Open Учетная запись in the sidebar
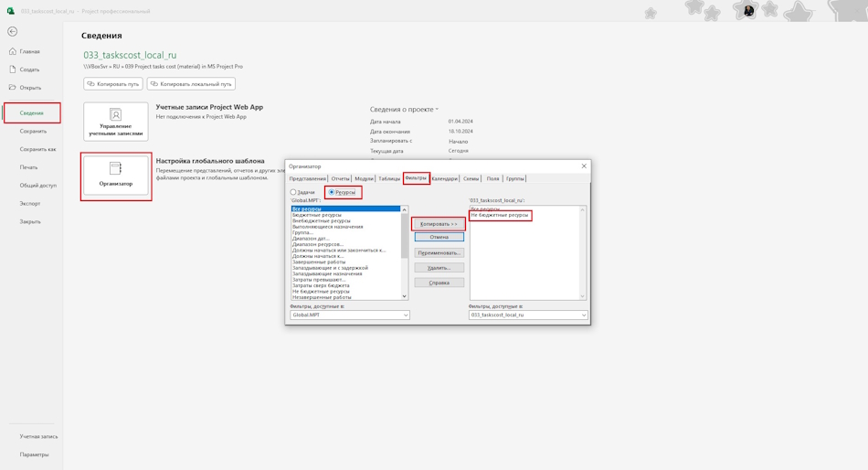 pos(38,437)
